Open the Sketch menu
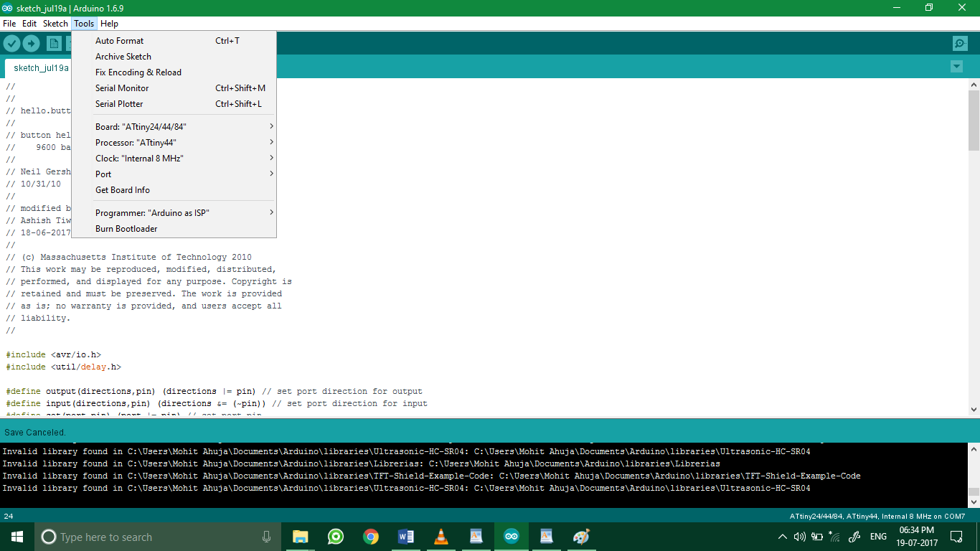 pos(55,24)
